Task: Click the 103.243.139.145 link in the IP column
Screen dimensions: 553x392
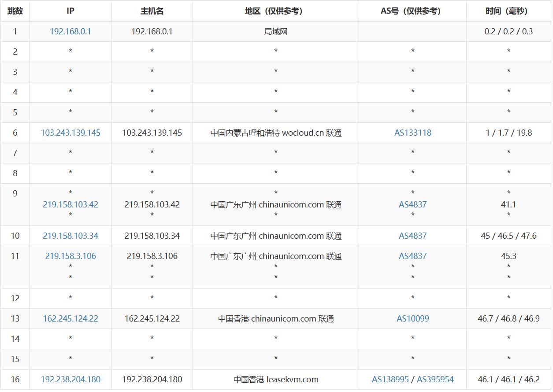Action: point(71,133)
